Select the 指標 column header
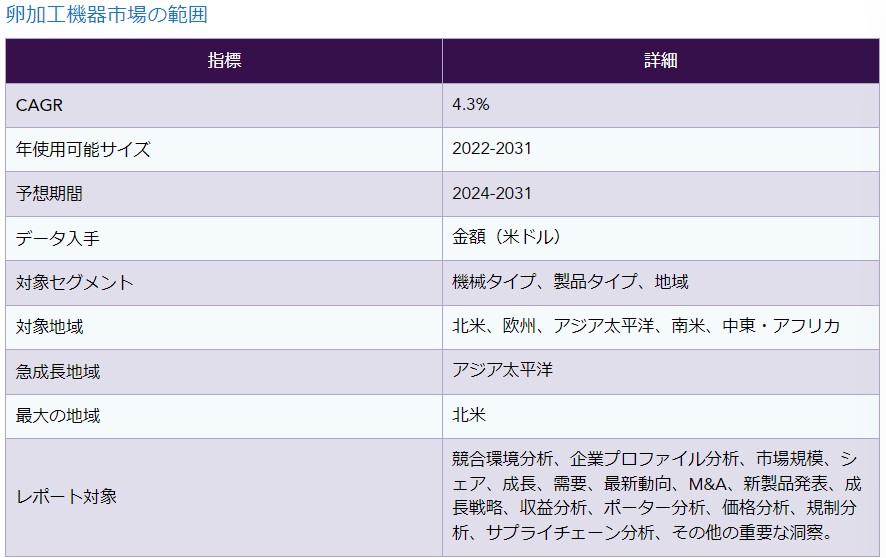 (x=224, y=60)
